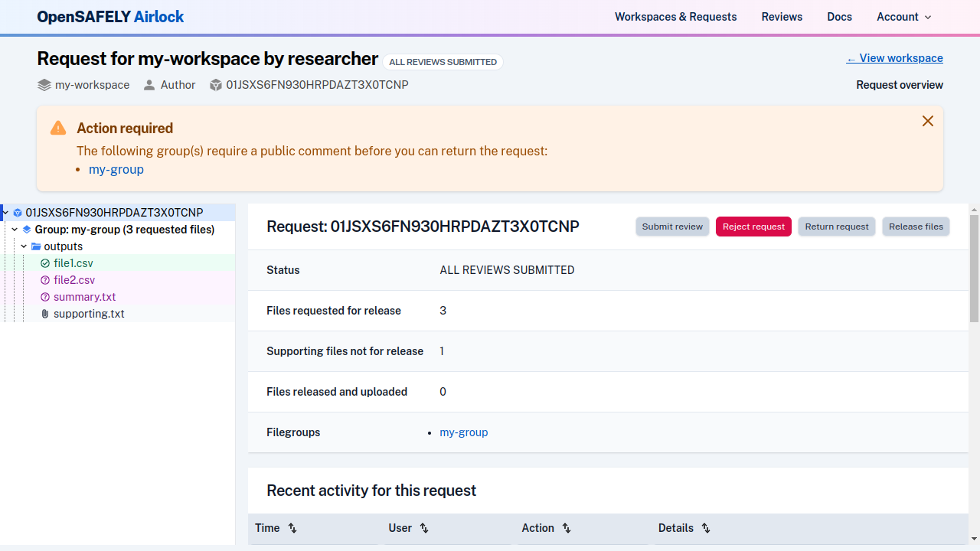Sort activity table by Time column
Viewport: 980px width, 551px height.
coord(292,528)
